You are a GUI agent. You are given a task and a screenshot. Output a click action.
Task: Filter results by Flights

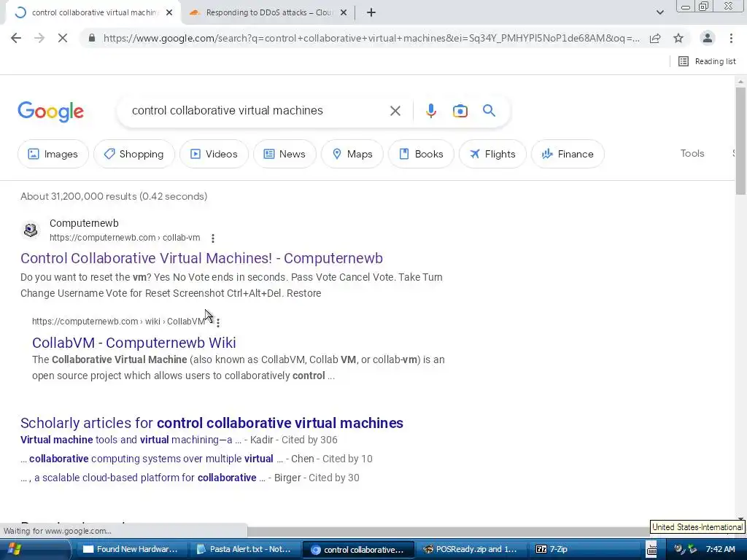[492, 154]
